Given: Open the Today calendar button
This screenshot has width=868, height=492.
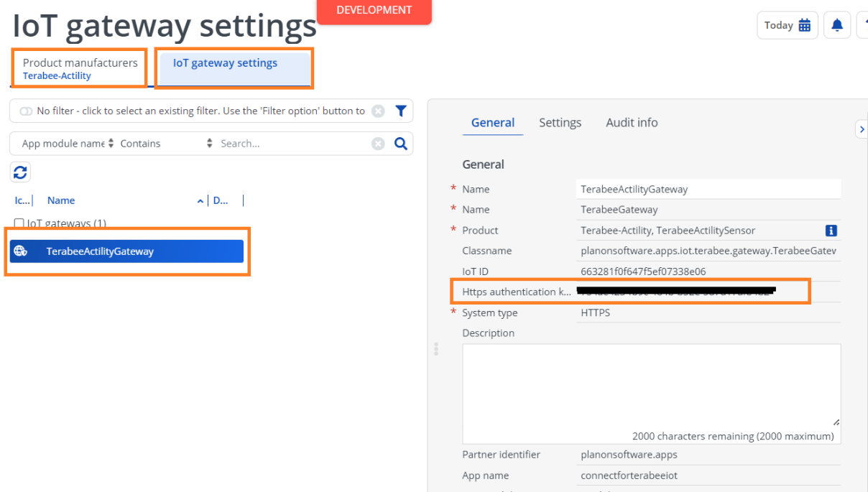Looking at the screenshot, I should (x=788, y=25).
